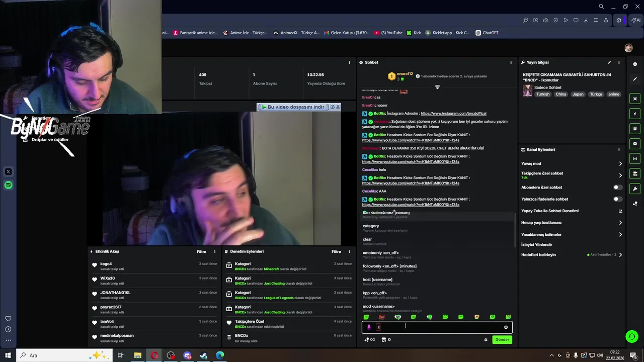The width and height of the screenshot is (644, 362).
Task: Open Easy Setup sliders icon in the toolbar
Action: point(596,20)
